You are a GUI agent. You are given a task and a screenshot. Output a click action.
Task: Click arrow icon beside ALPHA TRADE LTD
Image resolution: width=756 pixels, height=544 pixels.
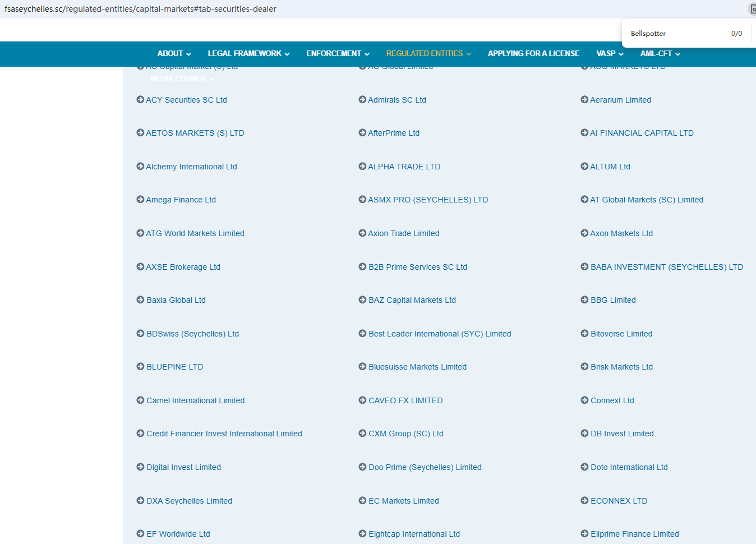362,166
